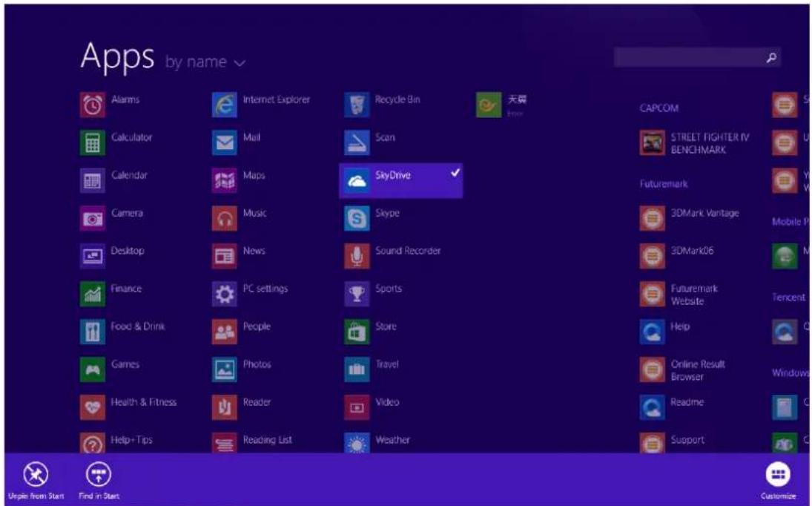Launch the Reader app icon
Image resolution: width=812 pixels, height=506 pixels.
[x=224, y=407]
